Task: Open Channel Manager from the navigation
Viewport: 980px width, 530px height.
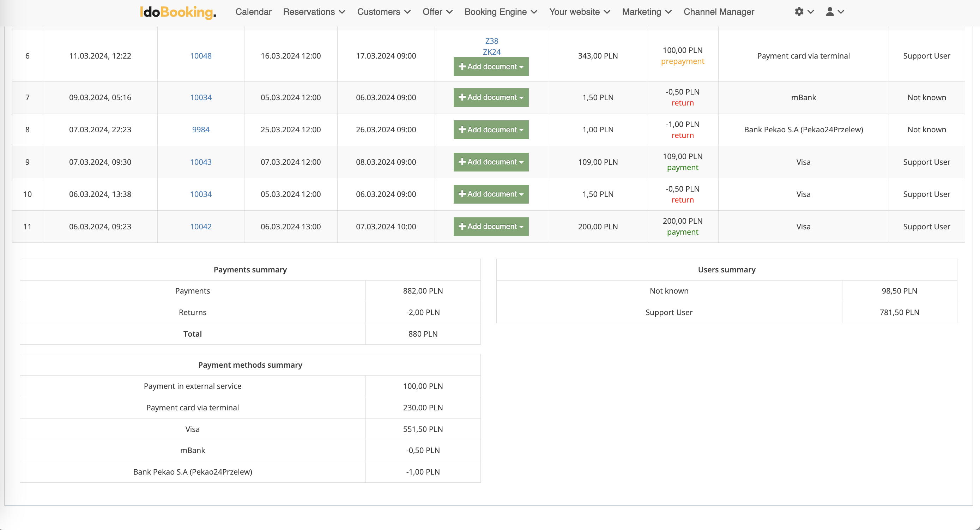Action: click(x=719, y=12)
